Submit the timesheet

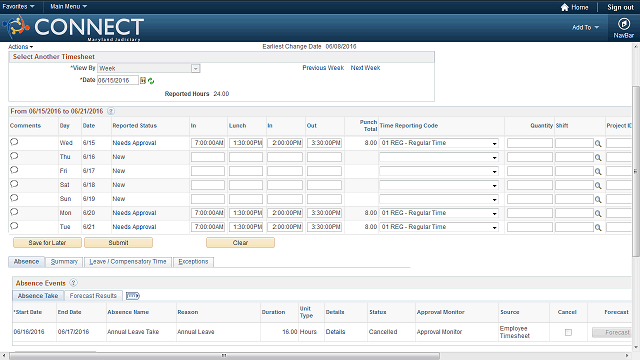118,243
